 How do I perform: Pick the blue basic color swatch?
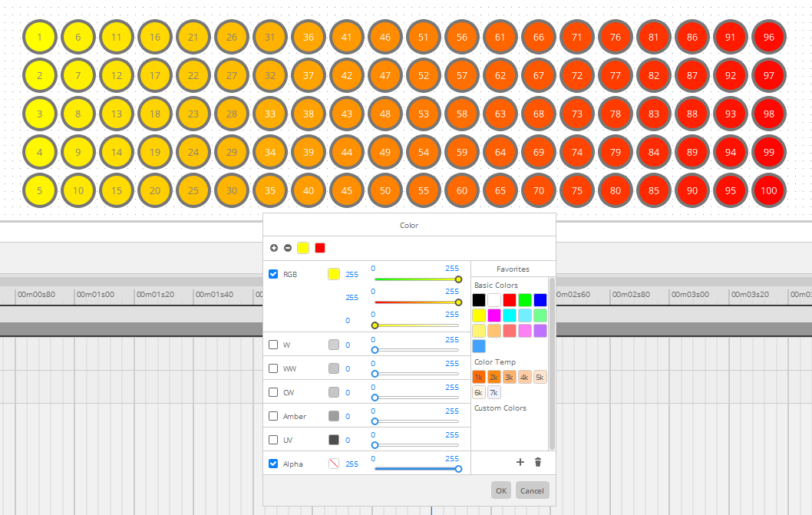coord(540,300)
